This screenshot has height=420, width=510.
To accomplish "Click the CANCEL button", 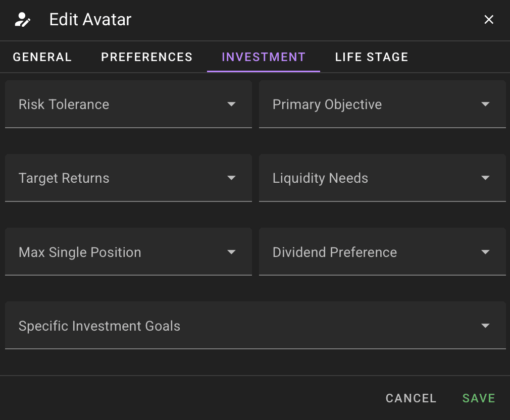I will coord(411,398).
